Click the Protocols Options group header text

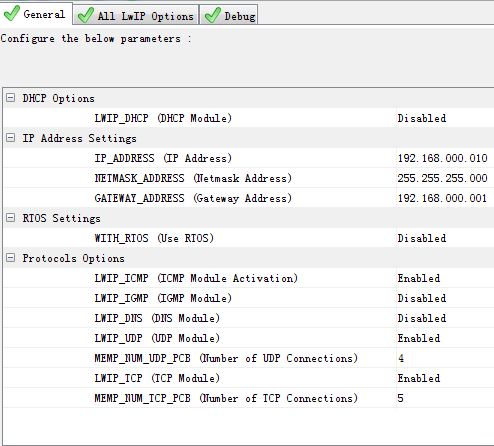tap(73, 258)
